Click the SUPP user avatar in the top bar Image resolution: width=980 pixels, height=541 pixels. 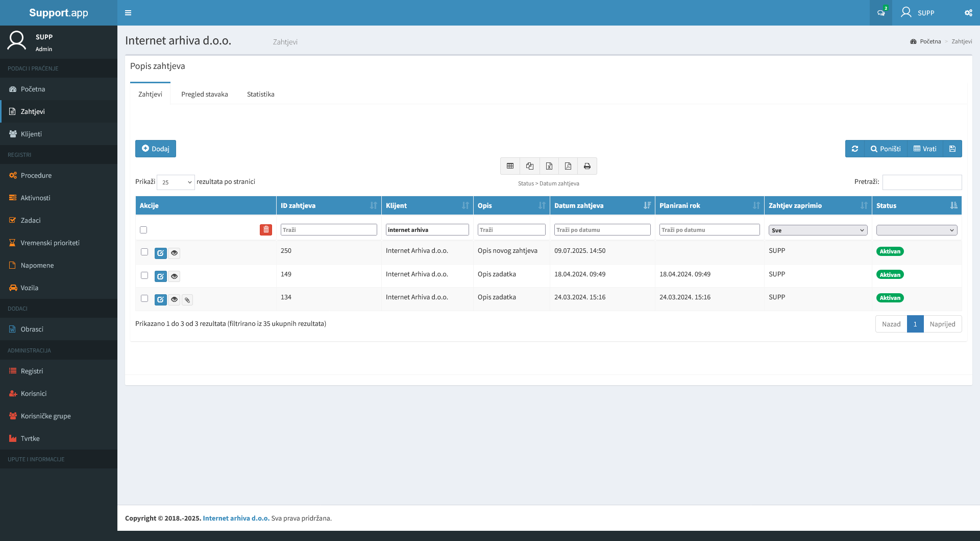(906, 12)
